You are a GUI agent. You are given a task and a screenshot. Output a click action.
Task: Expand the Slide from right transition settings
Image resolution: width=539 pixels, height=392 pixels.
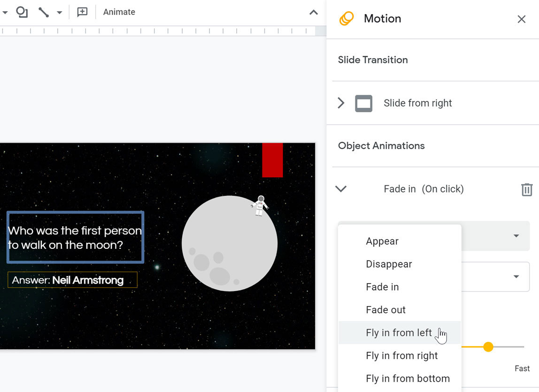coord(341,103)
